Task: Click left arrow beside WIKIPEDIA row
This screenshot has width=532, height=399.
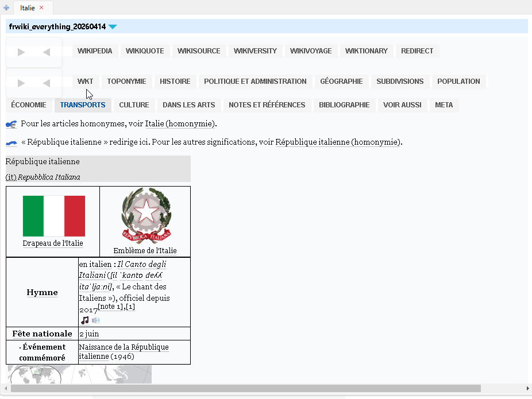Action: tap(47, 52)
